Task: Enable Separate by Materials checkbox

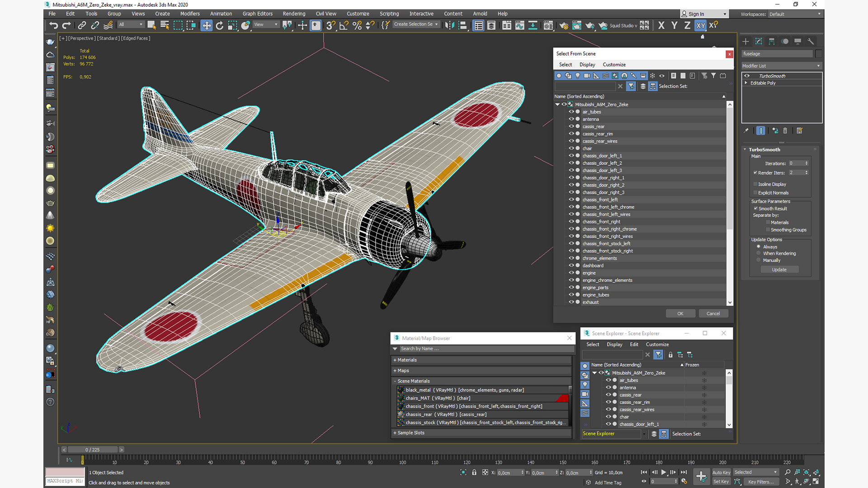Action: coord(768,222)
